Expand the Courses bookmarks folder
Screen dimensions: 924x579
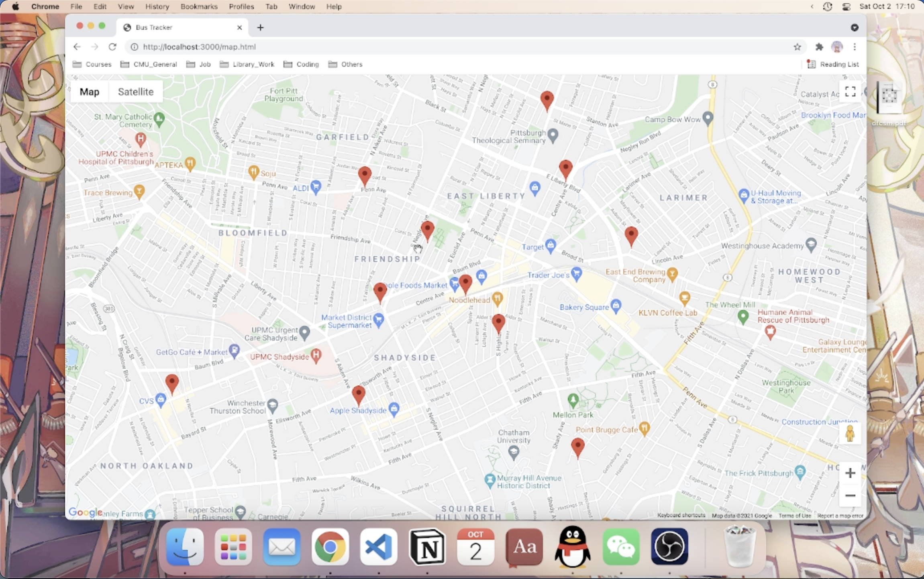click(92, 64)
